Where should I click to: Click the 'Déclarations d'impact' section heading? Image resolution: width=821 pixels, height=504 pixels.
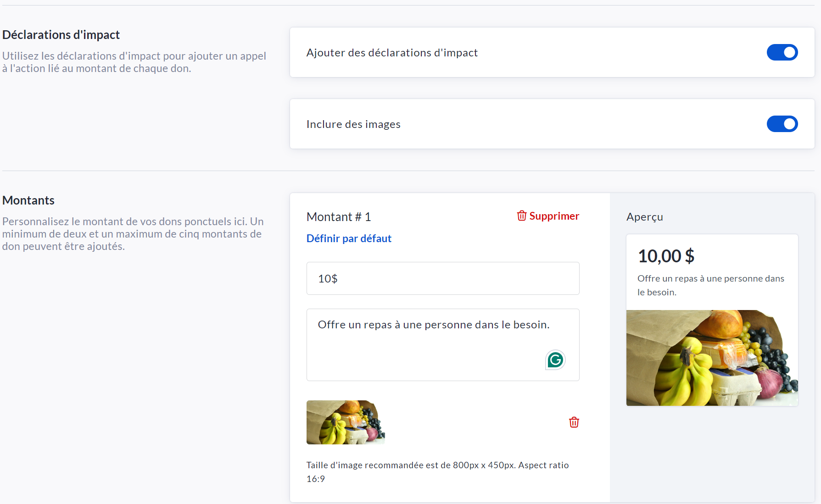61,35
